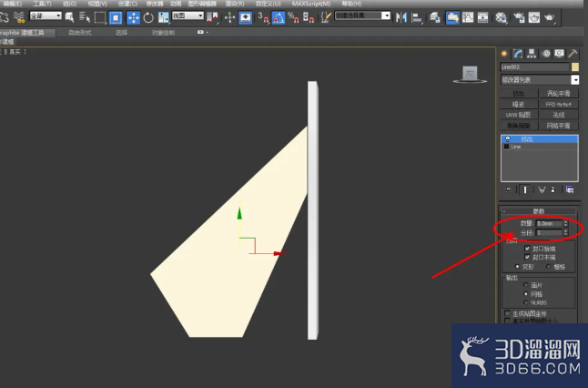Toggle the 封口末端 checkbox

point(527,257)
